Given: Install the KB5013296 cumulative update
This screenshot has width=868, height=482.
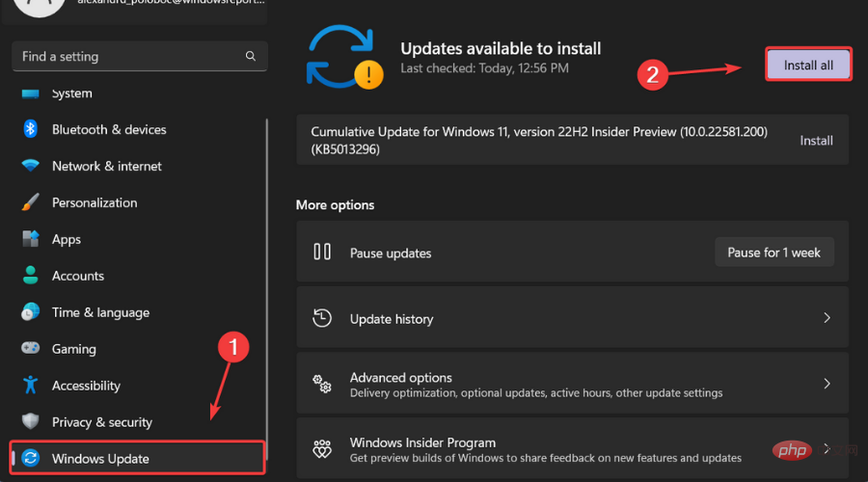Looking at the screenshot, I should tap(816, 141).
